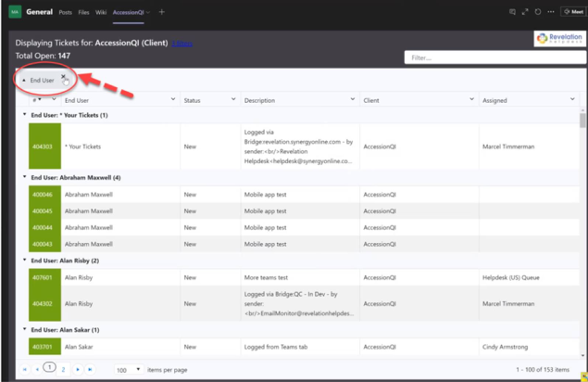Open the items per page dropdown
The height and width of the screenshot is (382, 588).
129,370
